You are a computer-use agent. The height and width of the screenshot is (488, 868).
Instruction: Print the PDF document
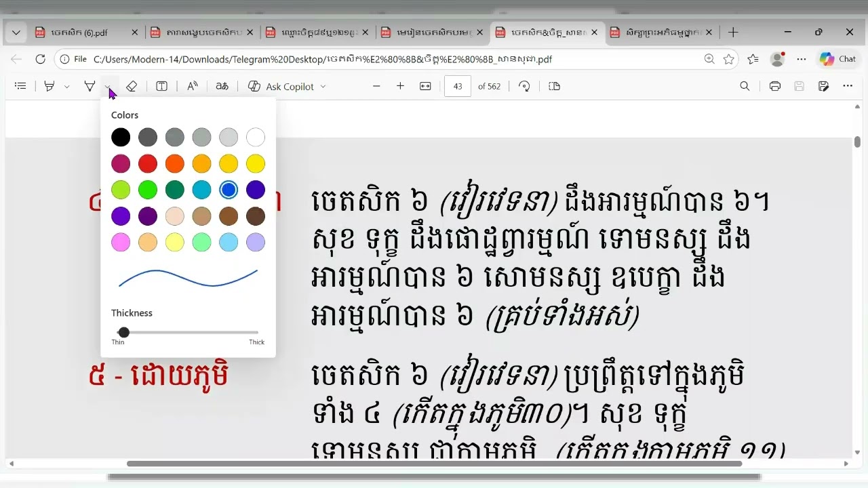[775, 86]
